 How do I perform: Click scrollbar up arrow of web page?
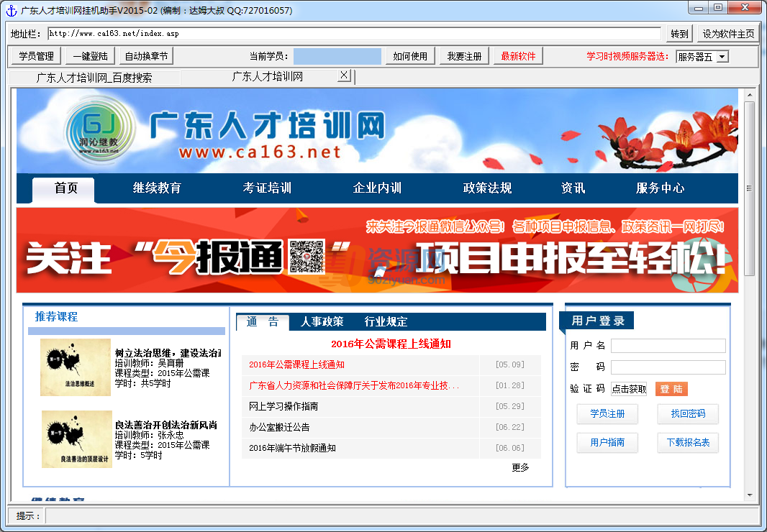point(750,95)
